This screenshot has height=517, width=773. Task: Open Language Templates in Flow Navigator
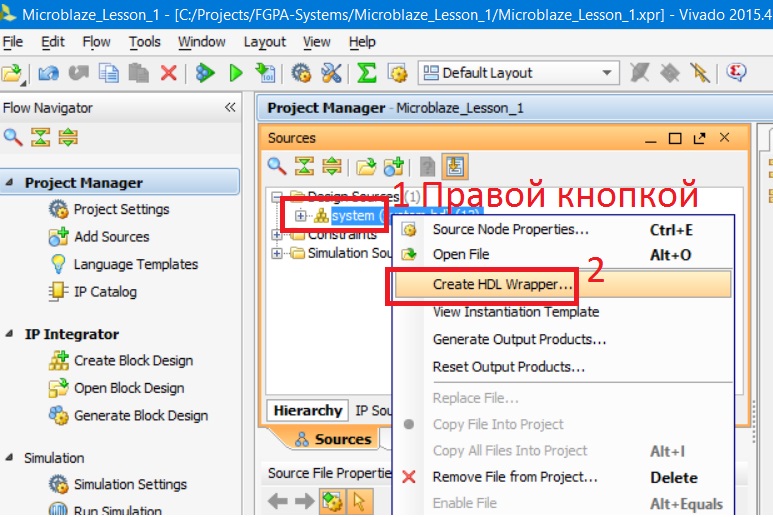coord(135,264)
